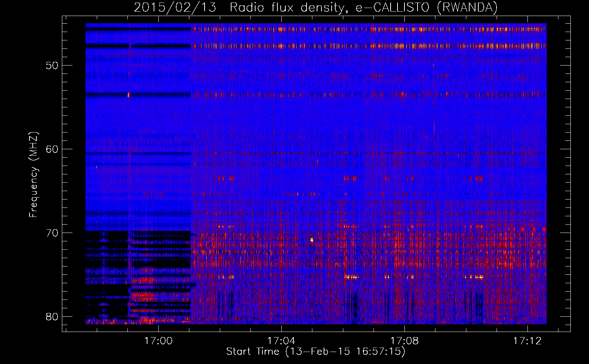This screenshot has height=364, width=589.
Task: Click the '60' frequency tick label
Action: 52,149
